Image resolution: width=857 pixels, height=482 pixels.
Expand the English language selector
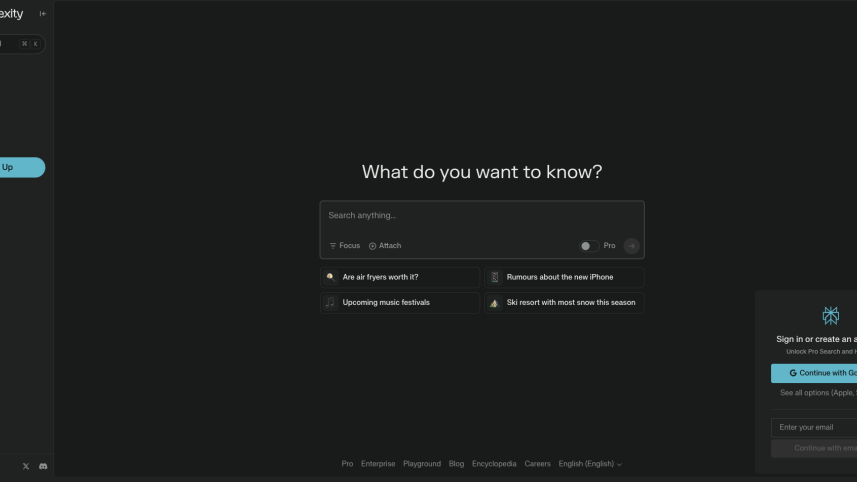(x=590, y=464)
